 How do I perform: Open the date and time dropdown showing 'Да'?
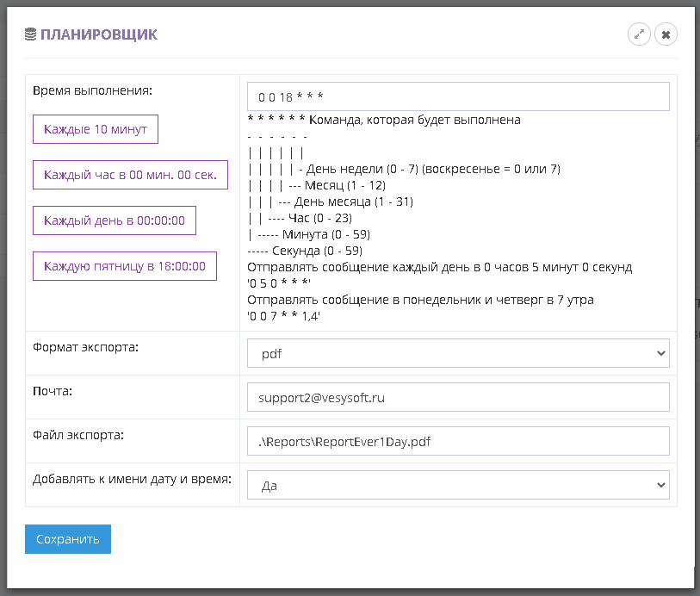pyautogui.click(x=458, y=485)
